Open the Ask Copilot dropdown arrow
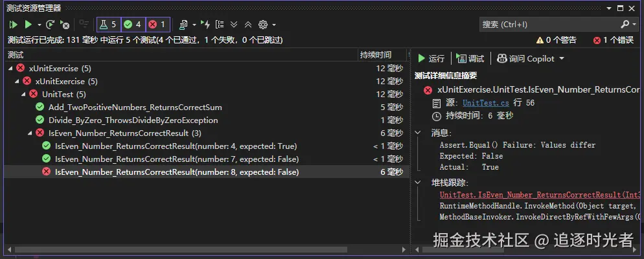 click(x=562, y=58)
